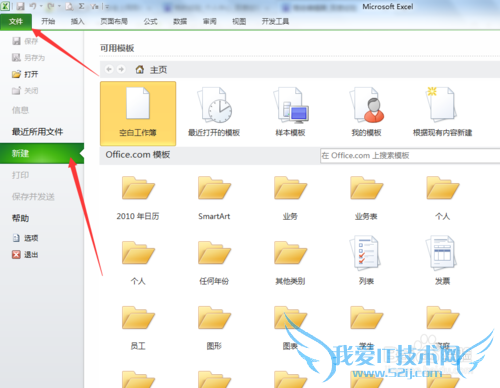Screen dimensions: 500x388
Task: Open 样本模板 sample templates
Action: (290, 113)
